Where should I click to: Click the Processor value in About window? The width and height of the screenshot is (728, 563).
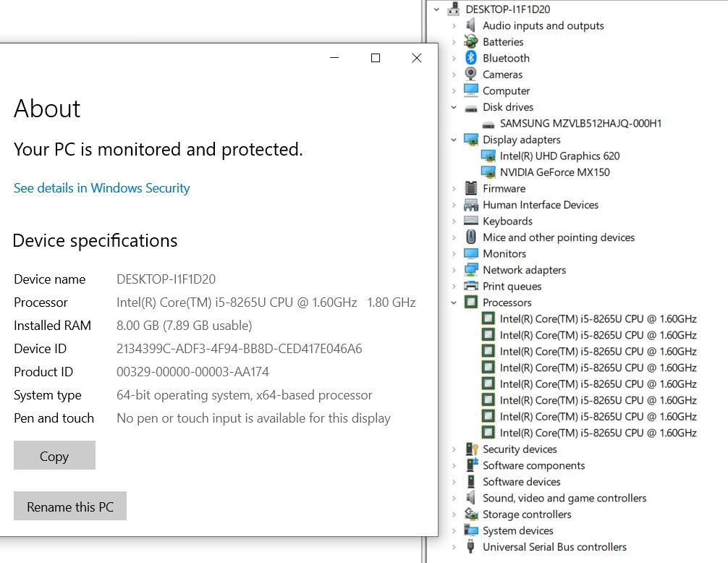(266, 302)
